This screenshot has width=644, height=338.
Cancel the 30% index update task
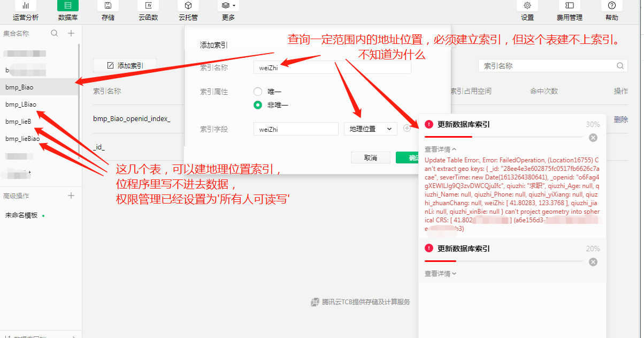click(x=593, y=138)
